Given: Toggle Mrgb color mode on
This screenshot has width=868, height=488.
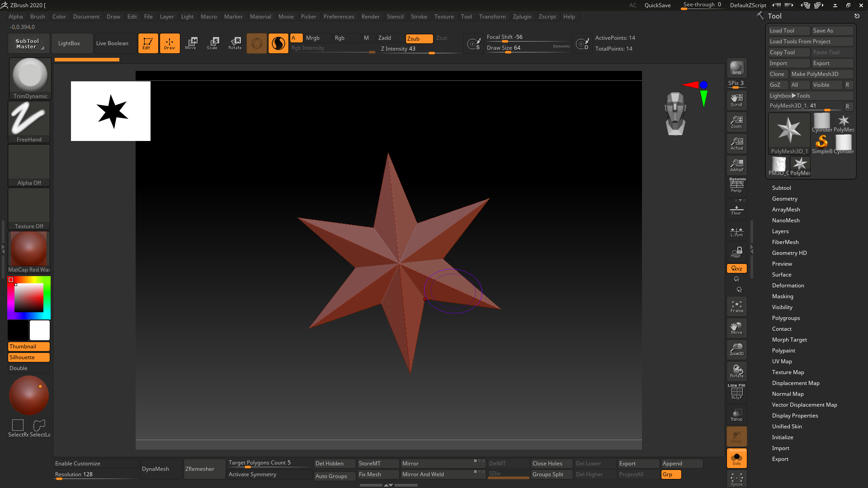Looking at the screenshot, I should click(x=312, y=38).
